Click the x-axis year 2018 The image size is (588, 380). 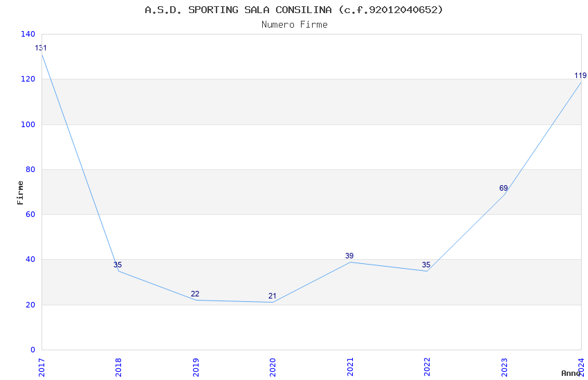point(118,368)
